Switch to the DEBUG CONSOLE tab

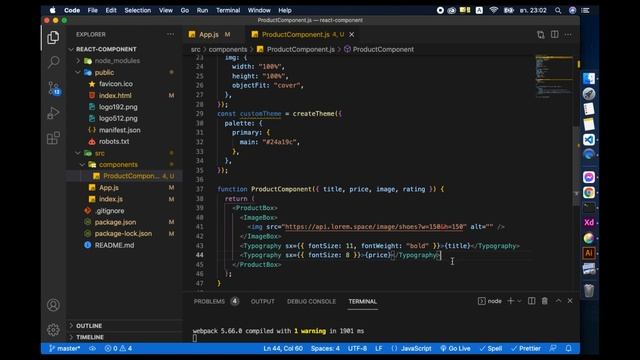click(311, 301)
